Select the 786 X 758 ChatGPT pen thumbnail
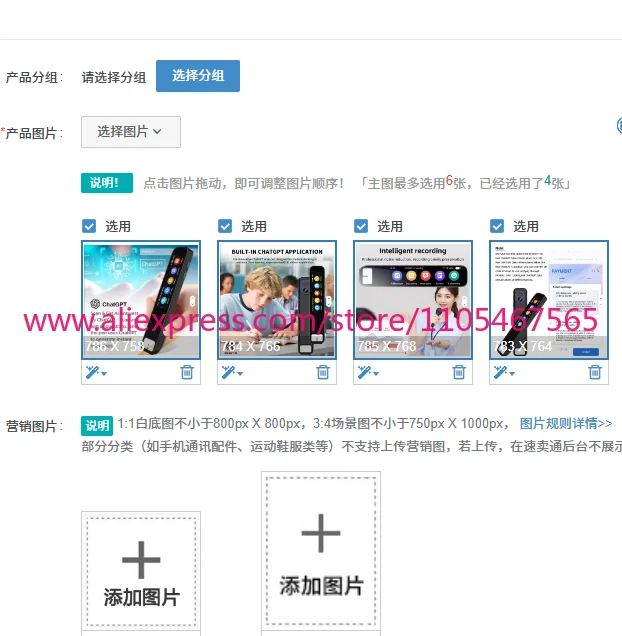This screenshot has height=636, width=622. (x=141, y=300)
